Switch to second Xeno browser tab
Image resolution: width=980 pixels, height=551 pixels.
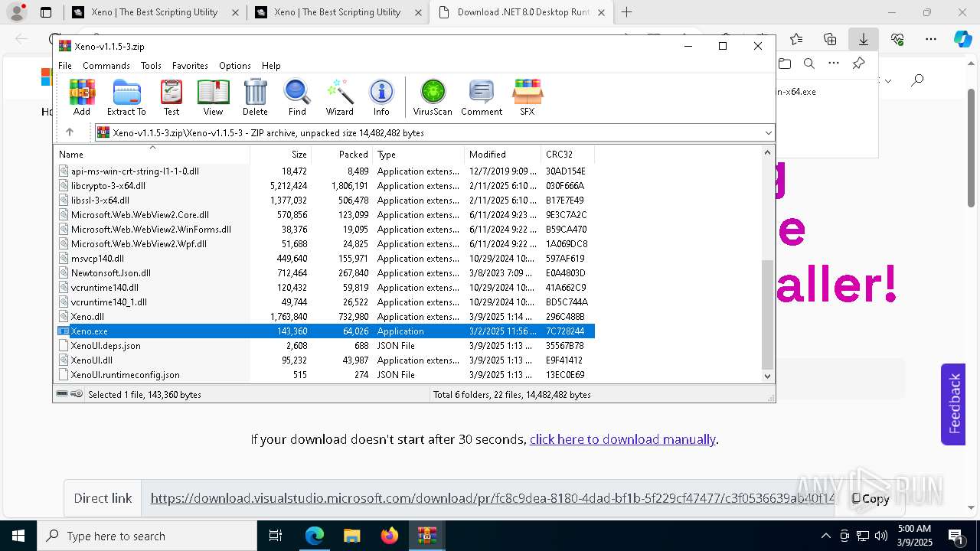(337, 12)
